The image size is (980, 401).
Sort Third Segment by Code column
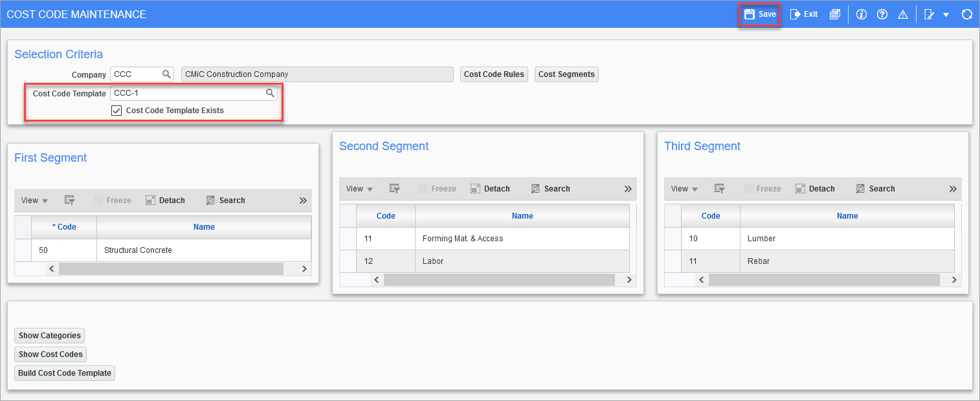click(711, 216)
